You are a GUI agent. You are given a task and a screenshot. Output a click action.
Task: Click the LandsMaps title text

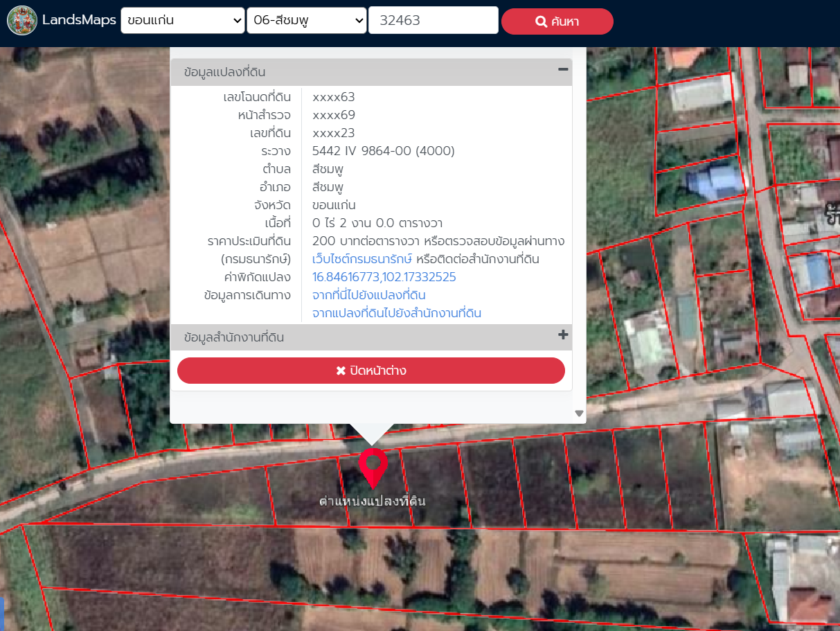pyautogui.click(x=79, y=21)
